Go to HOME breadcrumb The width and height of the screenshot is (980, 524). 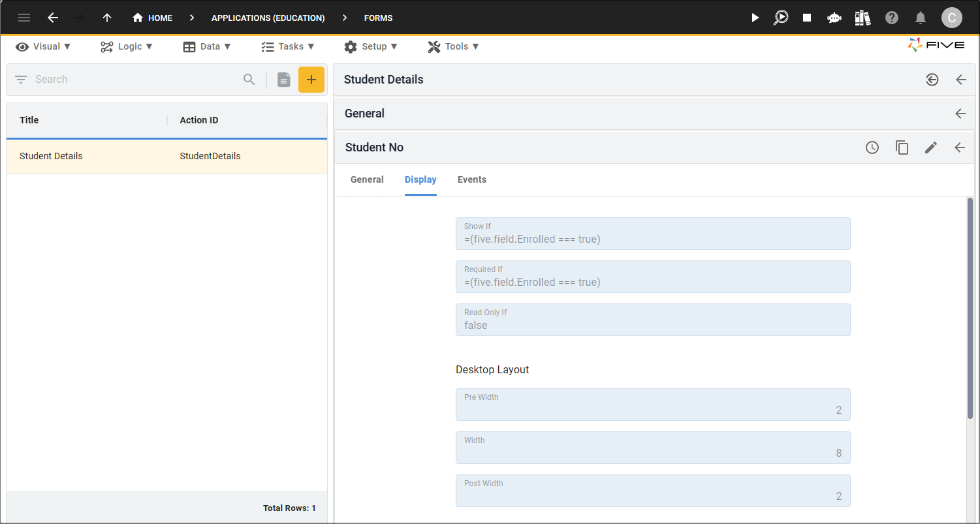[153, 18]
